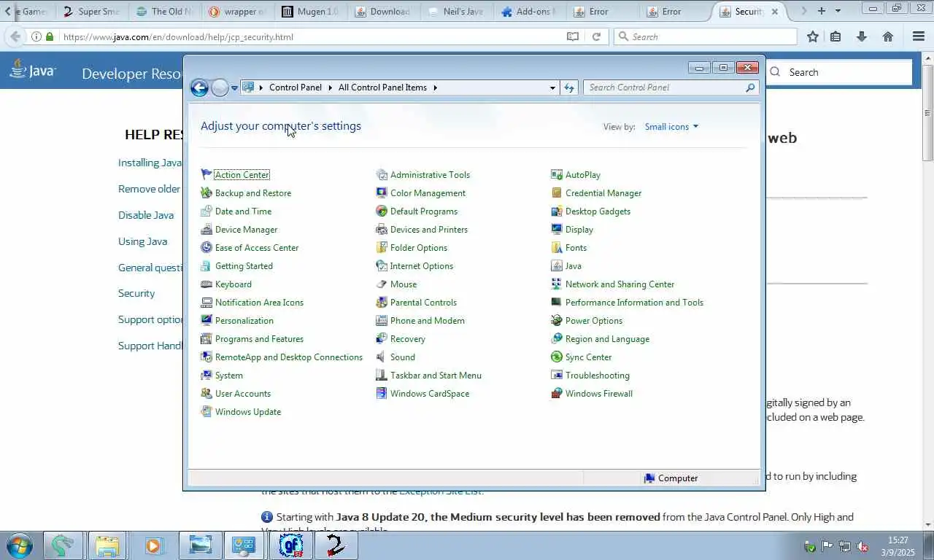The height and width of the screenshot is (560, 934).
Task: Click the taskbar clock showing 15:27
Action: (898, 546)
